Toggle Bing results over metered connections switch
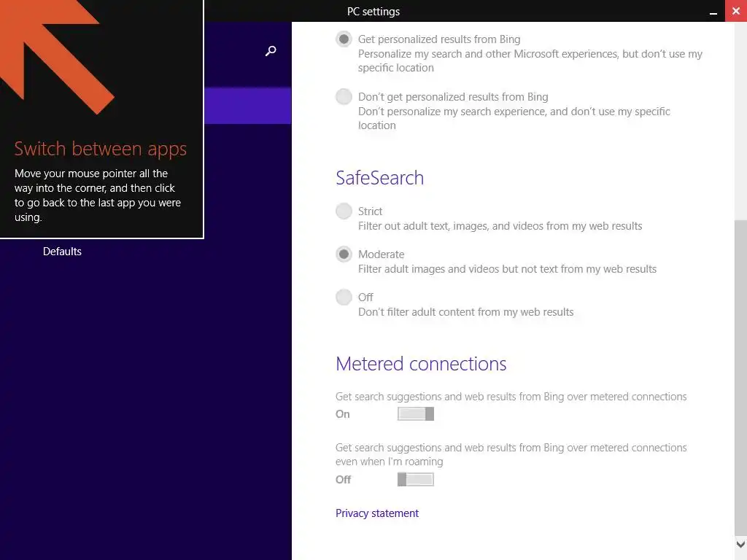747x560 pixels. 415,414
